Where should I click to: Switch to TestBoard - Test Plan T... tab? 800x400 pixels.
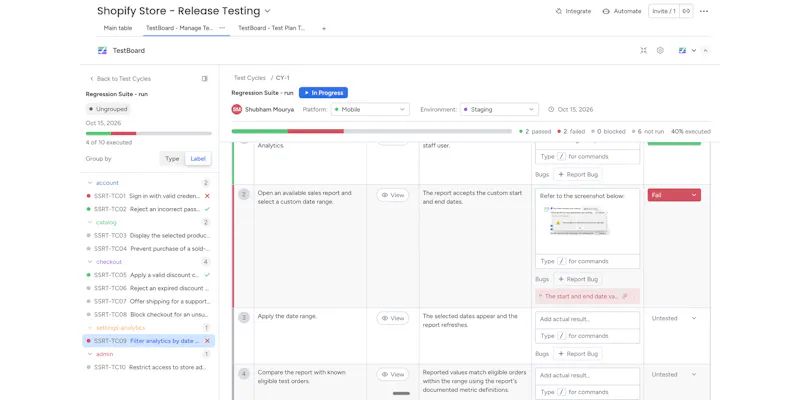click(x=271, y=28)
